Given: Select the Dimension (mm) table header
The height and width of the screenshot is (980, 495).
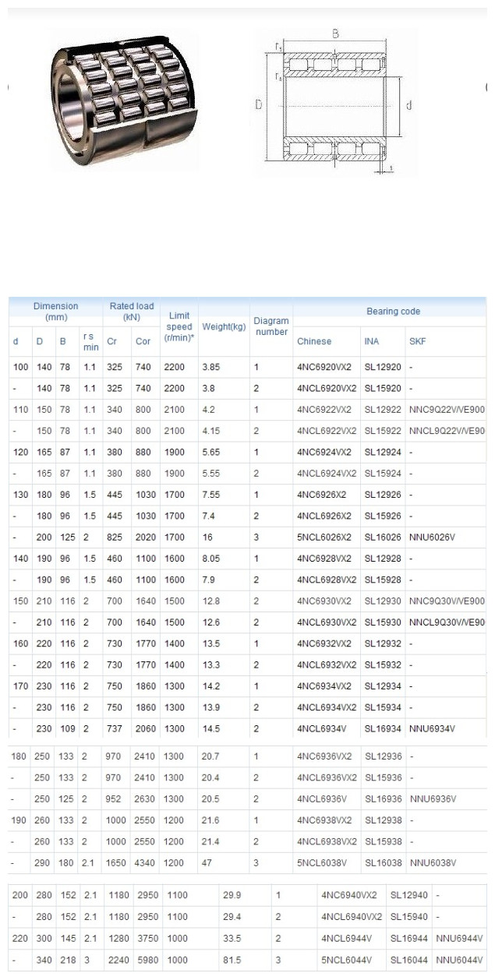Looking at the screenshot, I should click(55, 312).
